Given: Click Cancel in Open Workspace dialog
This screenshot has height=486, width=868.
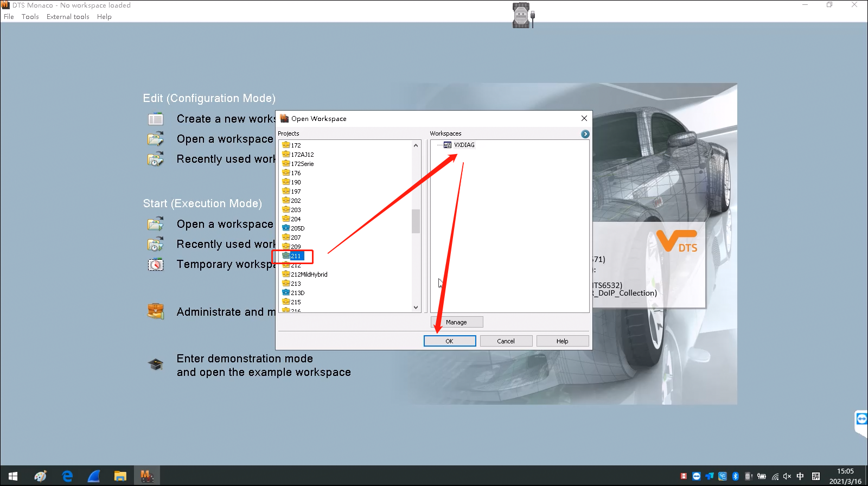Looking at the screenshot, I should pyautogui.click(x=506, y=341).
